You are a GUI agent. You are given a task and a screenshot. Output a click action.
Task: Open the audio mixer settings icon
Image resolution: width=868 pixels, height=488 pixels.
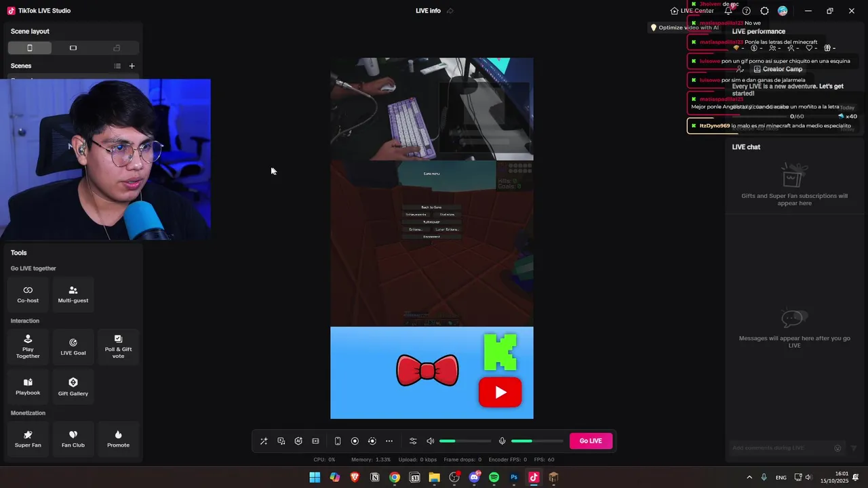coord(413,441)
